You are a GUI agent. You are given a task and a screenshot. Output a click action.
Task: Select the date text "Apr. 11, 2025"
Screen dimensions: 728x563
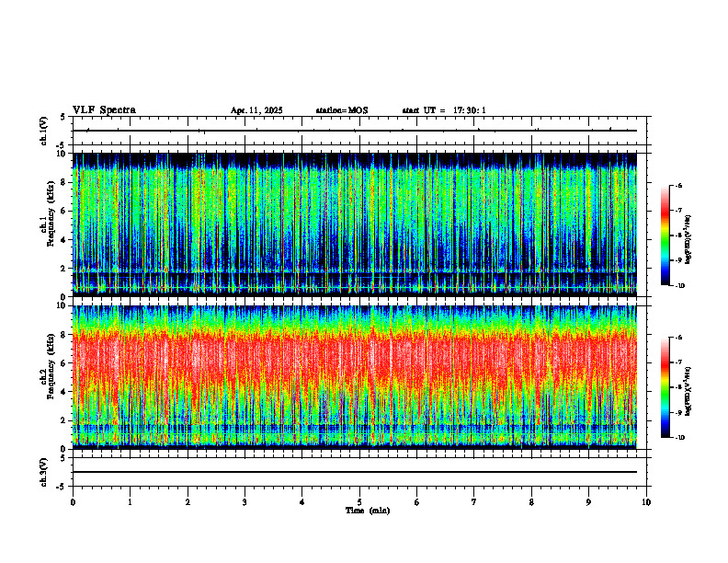pos(256,110)
